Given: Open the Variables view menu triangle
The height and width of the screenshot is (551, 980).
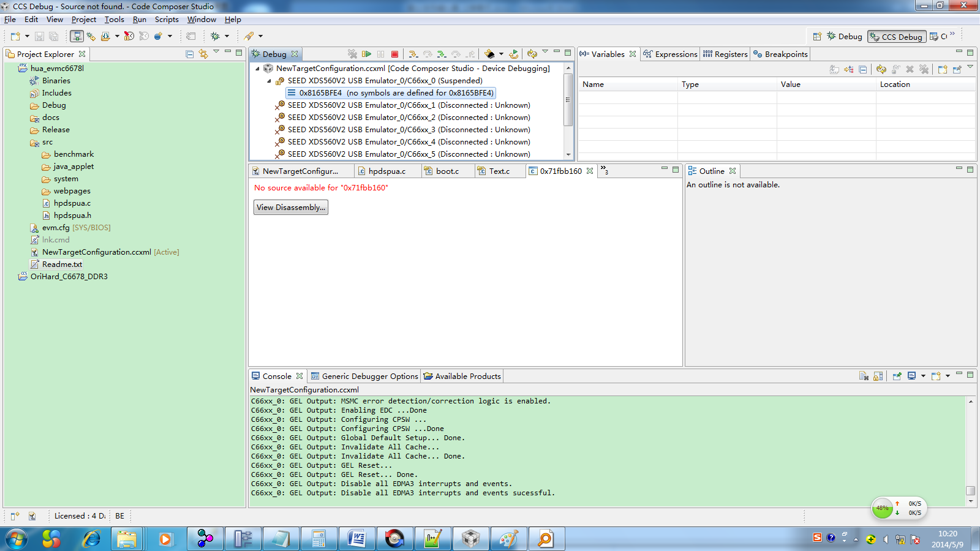Looking at the screenshot, I should coord(970,67).
